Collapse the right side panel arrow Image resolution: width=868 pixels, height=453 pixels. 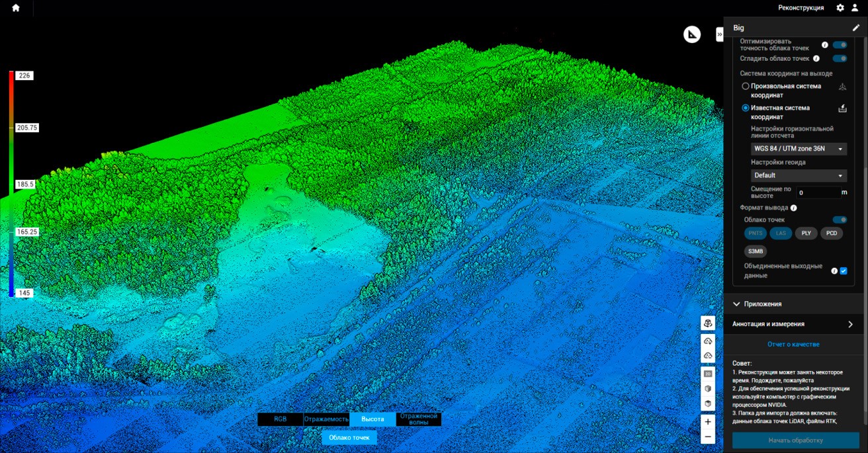tap(719, 34)
